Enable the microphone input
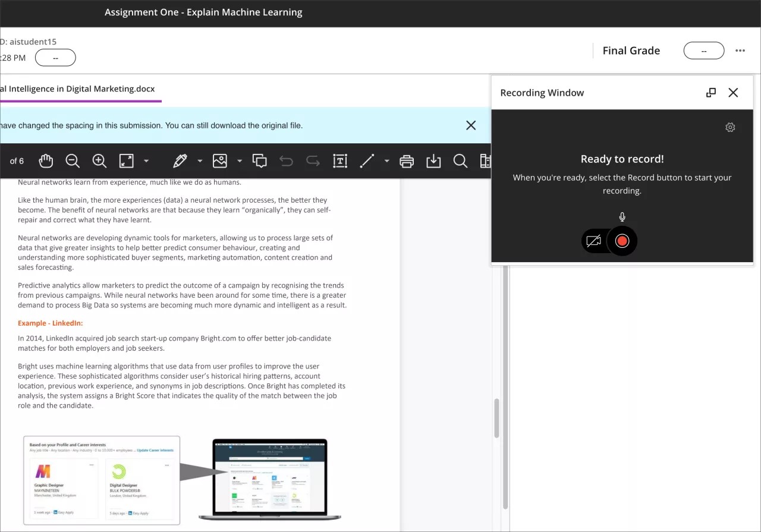Viewport: 761px width, 532px height. (622, 216)
